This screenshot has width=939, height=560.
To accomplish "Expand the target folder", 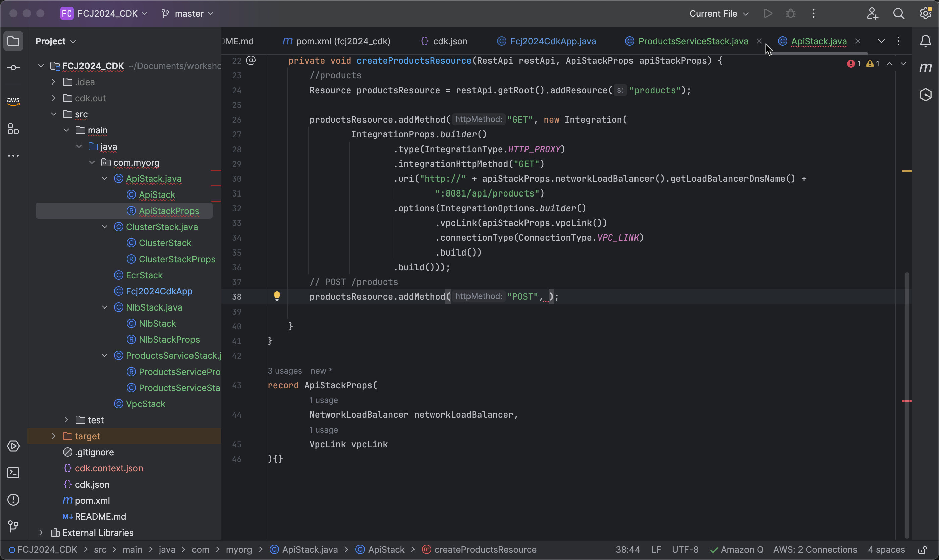I will (x=54, y=436).
